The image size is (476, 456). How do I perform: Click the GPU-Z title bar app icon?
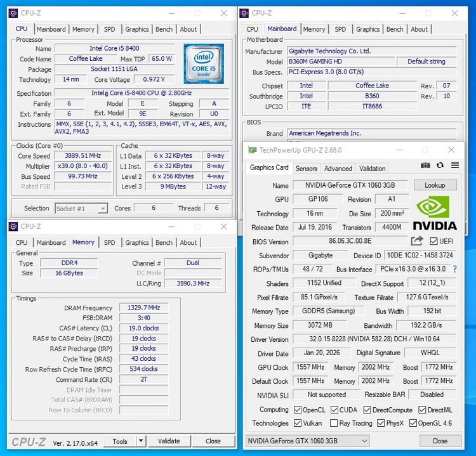point(253,150)
